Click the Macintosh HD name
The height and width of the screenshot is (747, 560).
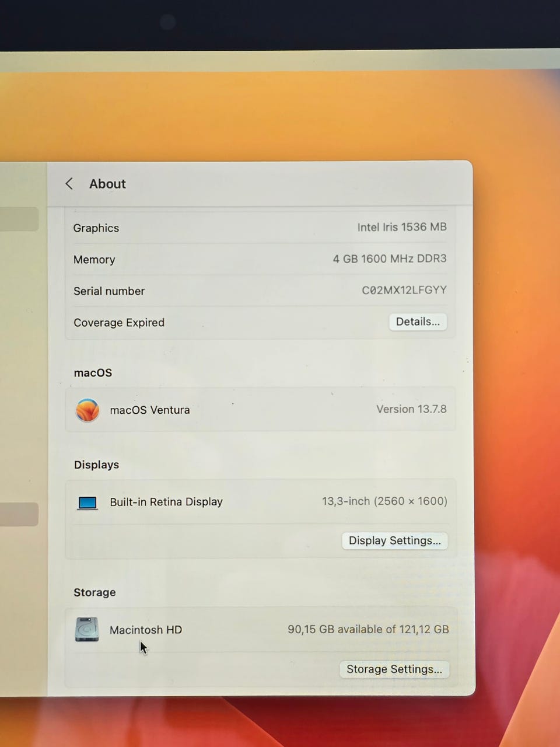(x=146, y=630)
